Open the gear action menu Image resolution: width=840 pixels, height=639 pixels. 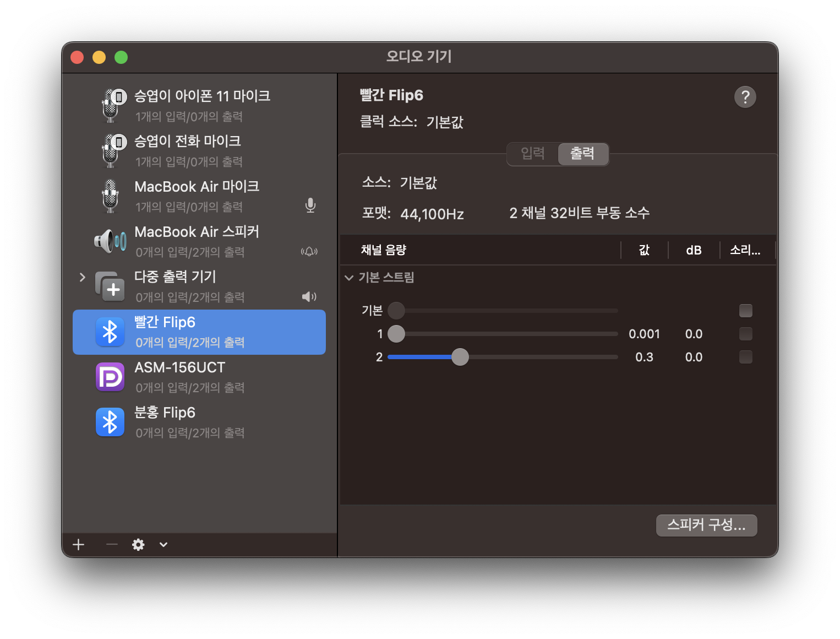click(x=138, y=545)
